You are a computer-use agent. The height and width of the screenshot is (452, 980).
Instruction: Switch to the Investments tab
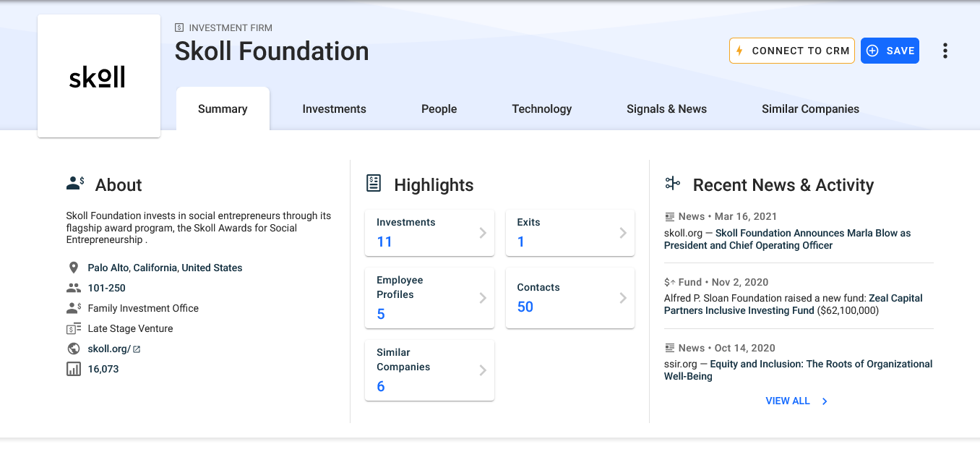[334, 109]
